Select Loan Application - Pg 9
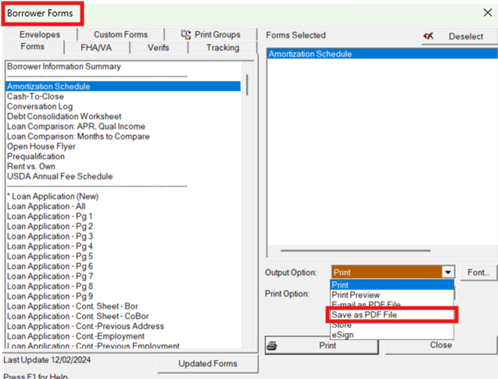 123,296
